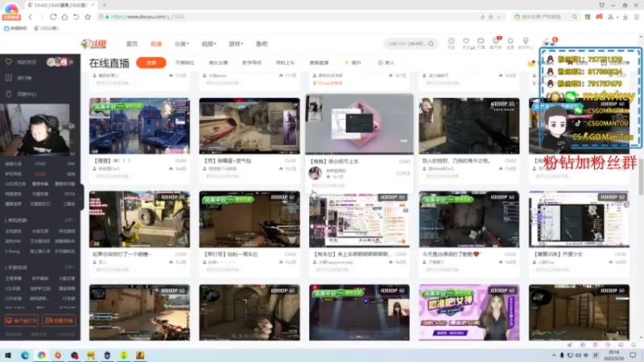
Task: Click the search magnifier icon in Douyu header
Action: (x=431, y=43)
